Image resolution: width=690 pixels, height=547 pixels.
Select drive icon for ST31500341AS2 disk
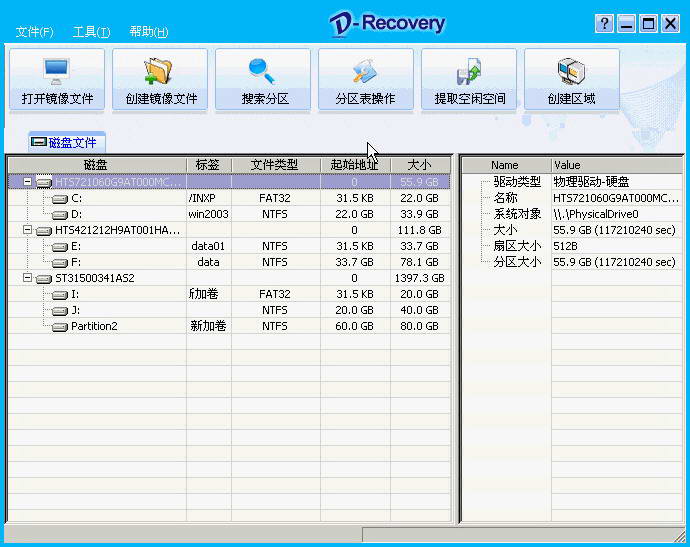tap(44, 279)
